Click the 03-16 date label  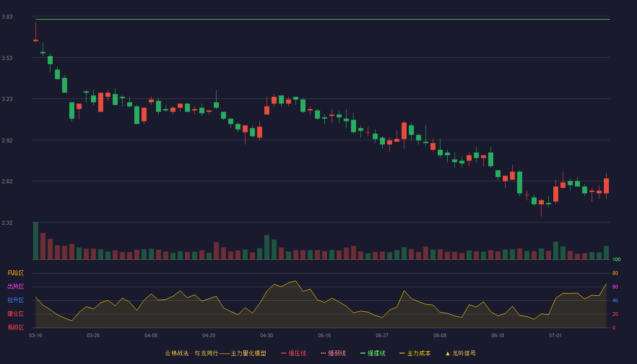35,335
